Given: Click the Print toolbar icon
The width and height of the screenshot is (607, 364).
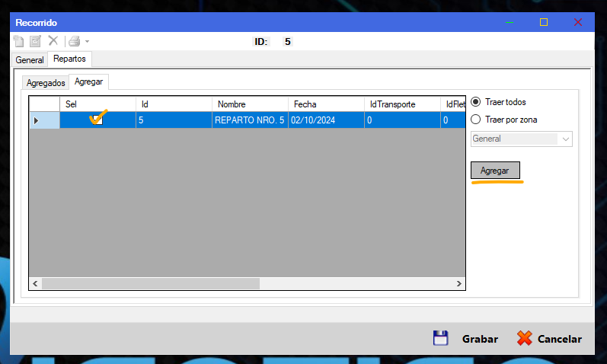Looking at the screenshot, I should tap(73, 41).
